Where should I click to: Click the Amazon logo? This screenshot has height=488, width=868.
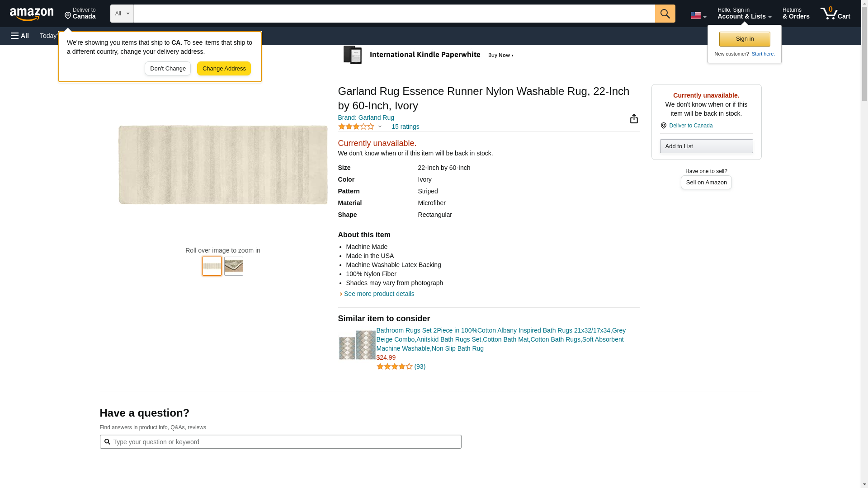[32, 14]
